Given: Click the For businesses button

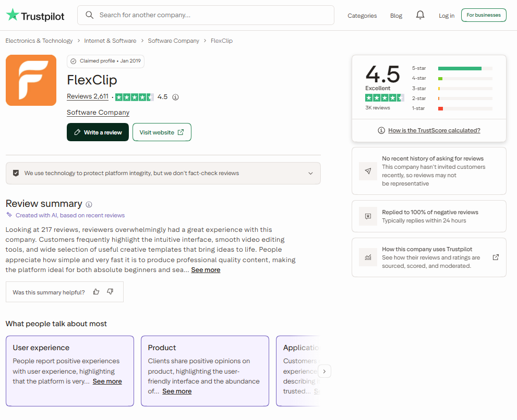Looking at the screenshot, I should (484, 15).
